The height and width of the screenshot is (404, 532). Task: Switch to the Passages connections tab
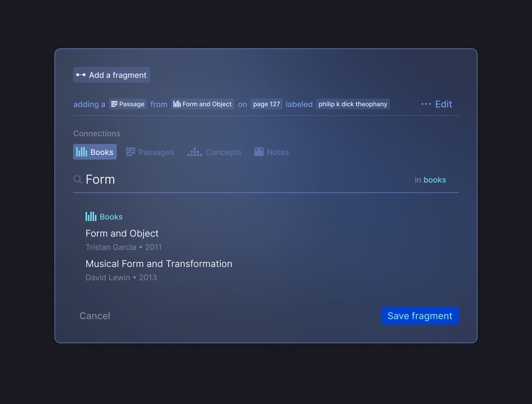point(150,152)
